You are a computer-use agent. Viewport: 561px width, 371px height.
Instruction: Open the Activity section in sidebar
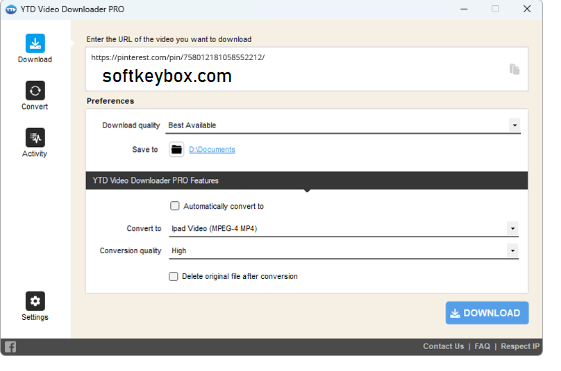[x=35, y=143]
